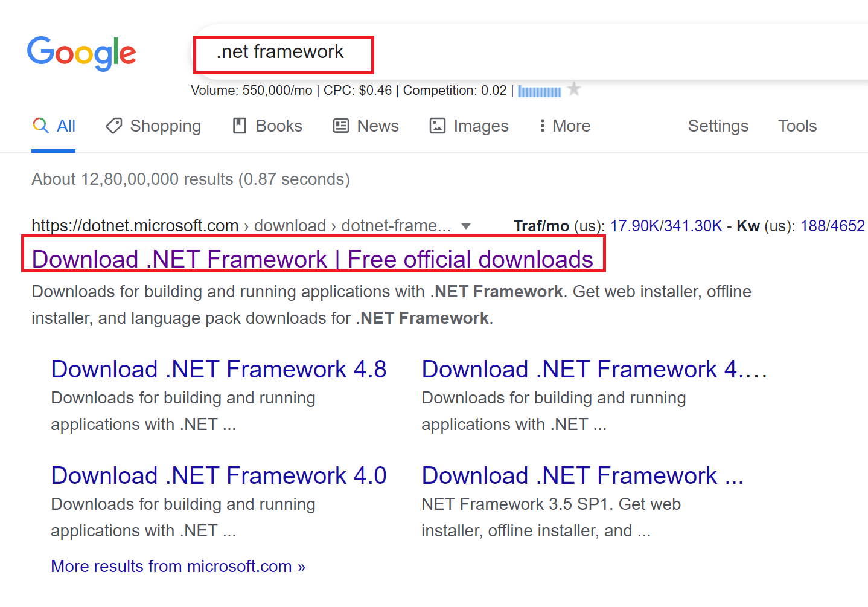Viewport: 868px width, 607px height.
Task: Open the Tools options
Action: point(797,126)
